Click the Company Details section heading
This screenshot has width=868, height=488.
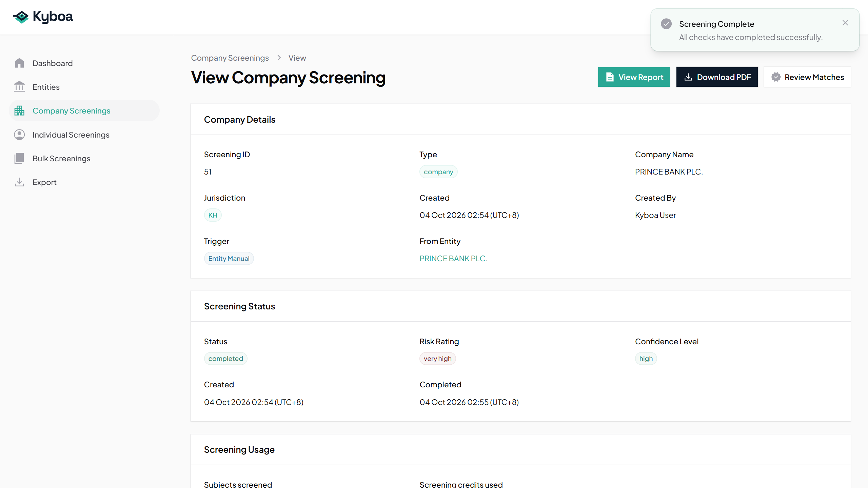point(240,120)
